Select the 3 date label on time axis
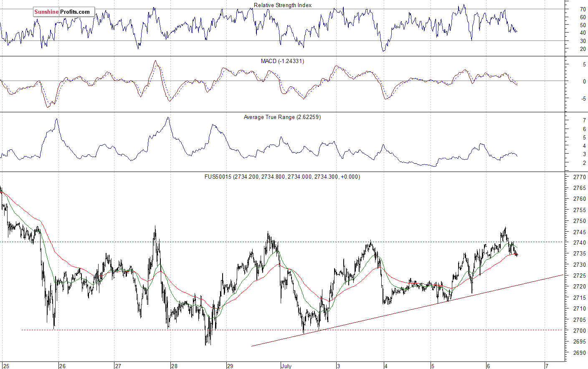Viewport: 588px width, 369px height. (x=339, y=366)
